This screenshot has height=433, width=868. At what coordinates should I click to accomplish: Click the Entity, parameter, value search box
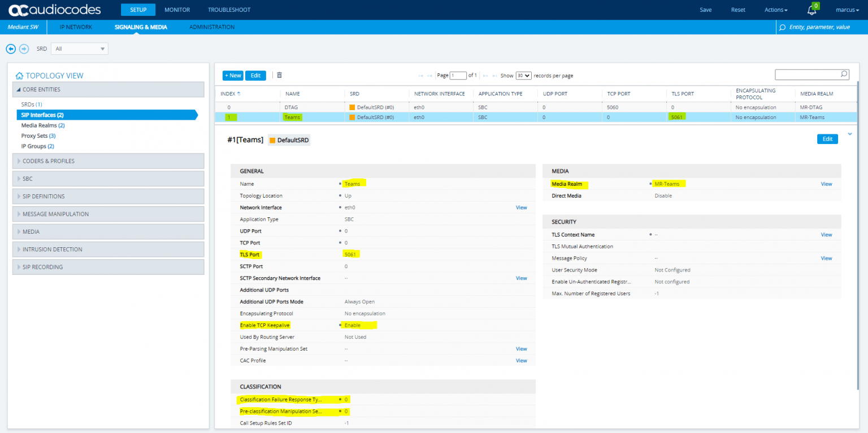coord(822,27)
